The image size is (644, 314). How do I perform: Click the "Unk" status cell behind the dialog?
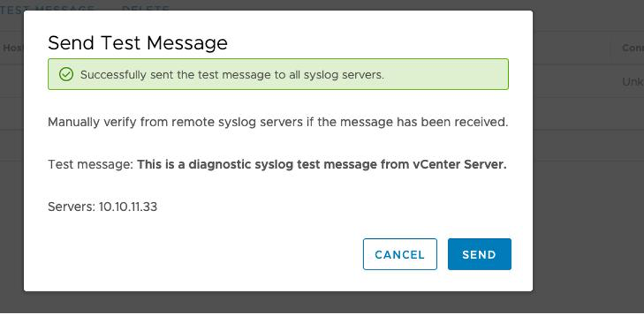[632, 81]
